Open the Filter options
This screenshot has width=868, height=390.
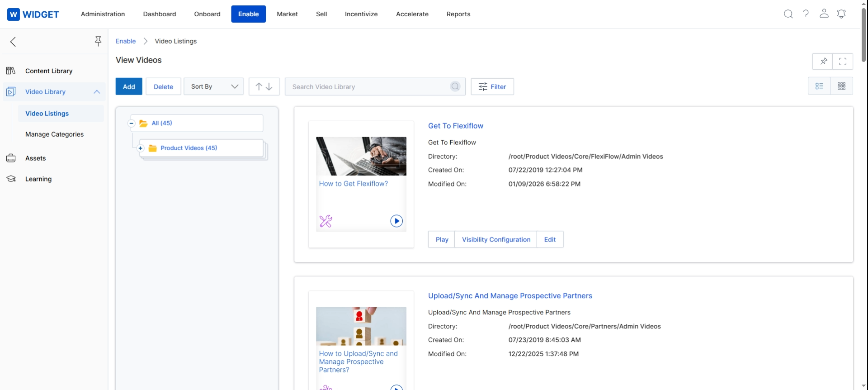[x=492, y=86]
